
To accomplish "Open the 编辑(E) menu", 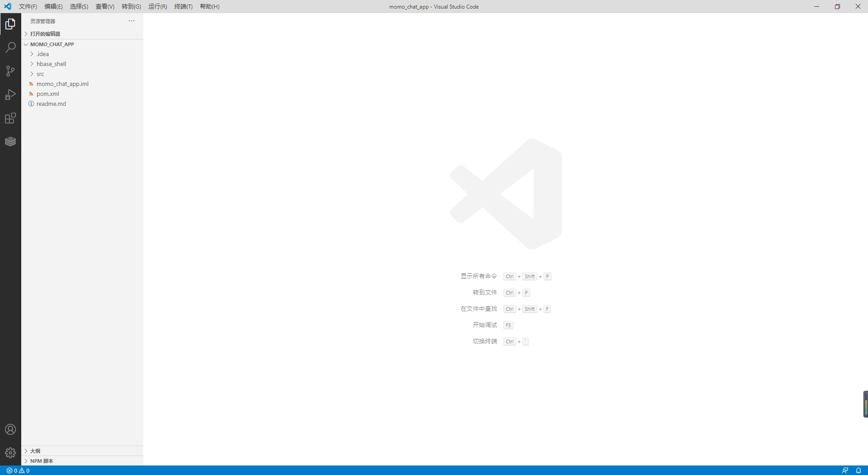I will [x=53, y=6].
